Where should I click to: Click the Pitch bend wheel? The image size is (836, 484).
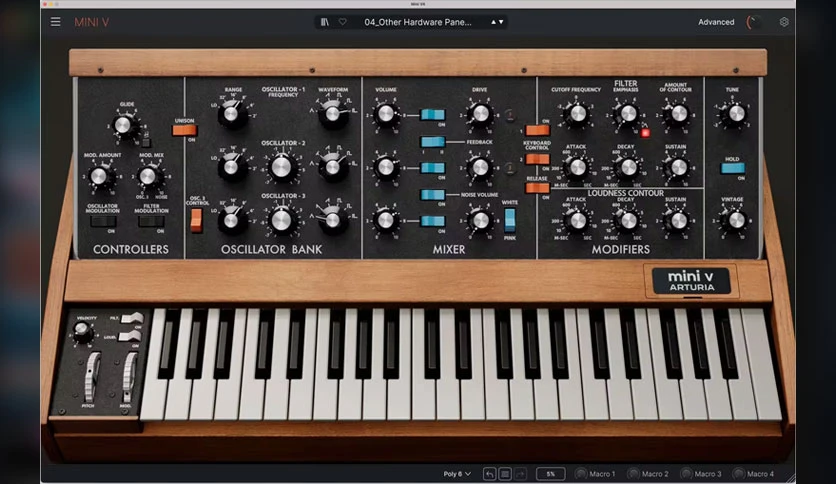click(92, 376)
